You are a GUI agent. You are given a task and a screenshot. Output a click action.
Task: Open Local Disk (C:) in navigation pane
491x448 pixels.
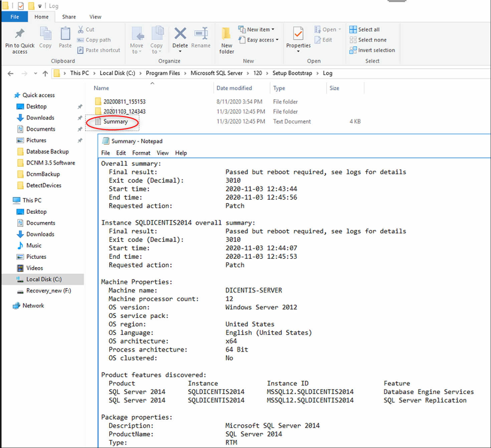(44, 279)
